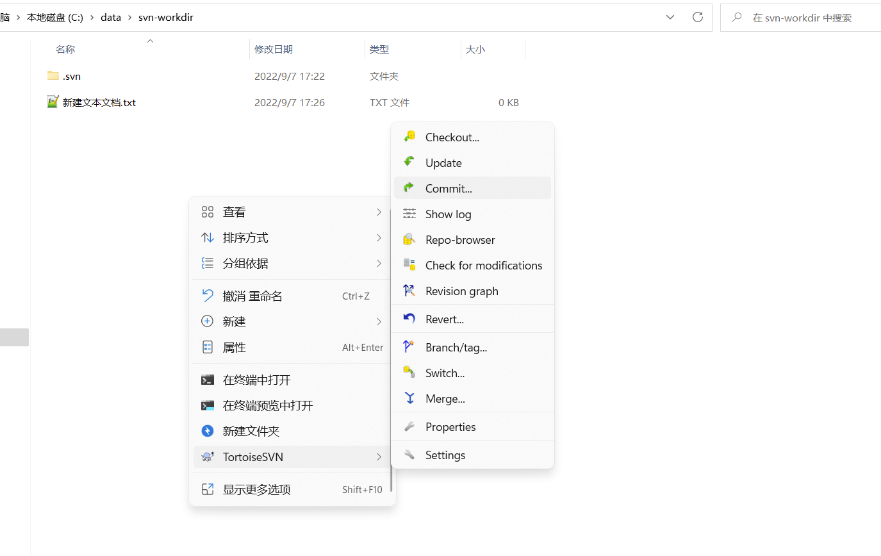Open 显示更多选项 menu entry
881x556 pixels.
(x=292, y=489)
